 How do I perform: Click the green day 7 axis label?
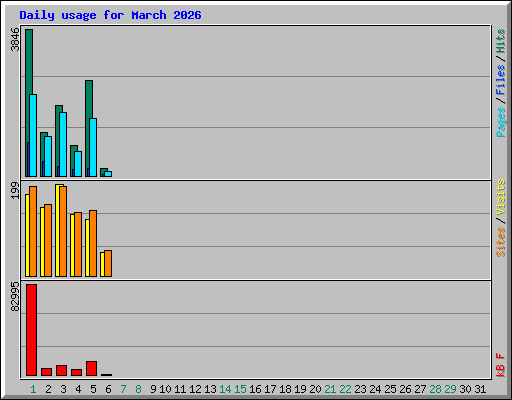(123, 389)
